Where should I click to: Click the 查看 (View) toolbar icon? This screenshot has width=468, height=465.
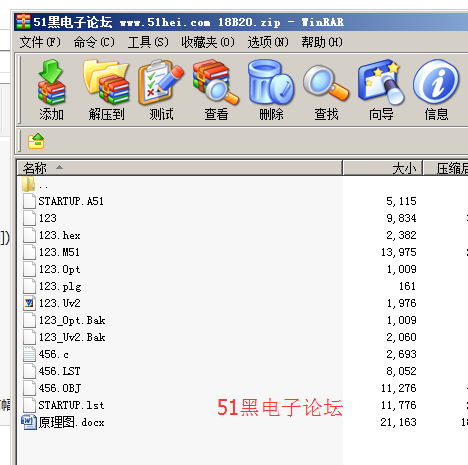[x=216, y=90]
